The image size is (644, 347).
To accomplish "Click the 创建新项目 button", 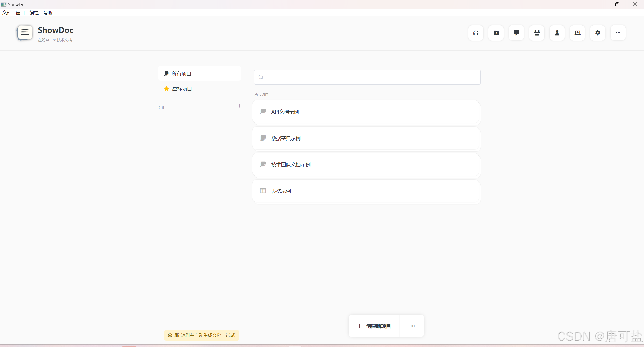I will coord(374,326).
